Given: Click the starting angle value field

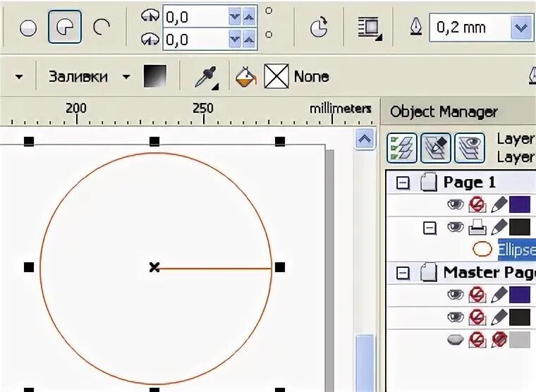Looking at the screenshot, I should (x=195, y=16).
